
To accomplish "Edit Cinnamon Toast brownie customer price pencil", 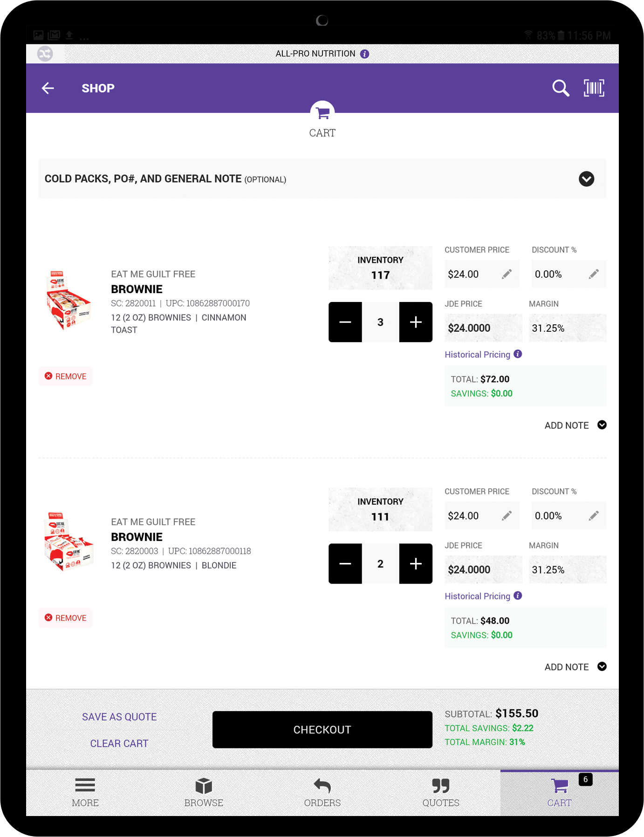I will tap(507, 274).
